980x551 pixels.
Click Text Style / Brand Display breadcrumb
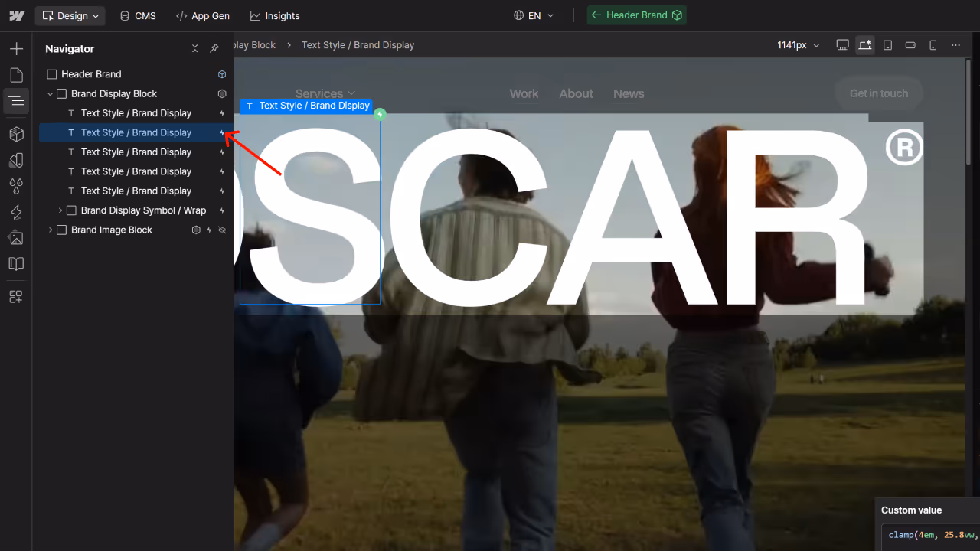pyautogui.click(x=358, y=45)
